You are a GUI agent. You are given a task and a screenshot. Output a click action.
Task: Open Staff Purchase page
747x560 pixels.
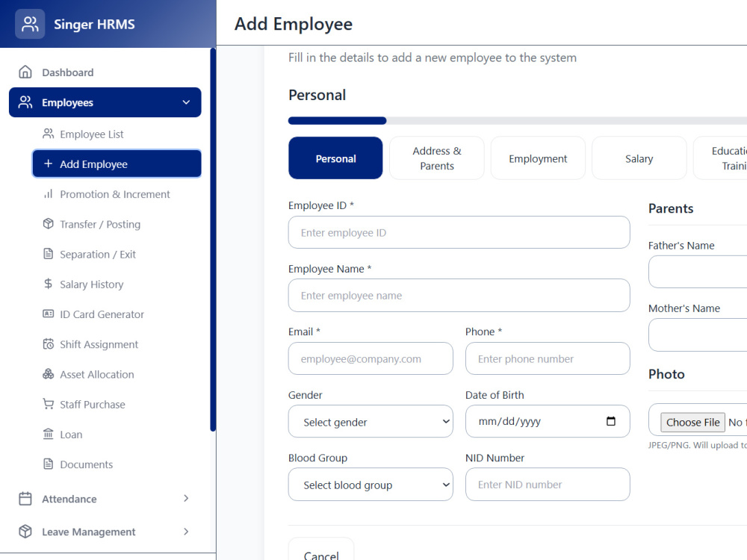[x=117, y=404]
